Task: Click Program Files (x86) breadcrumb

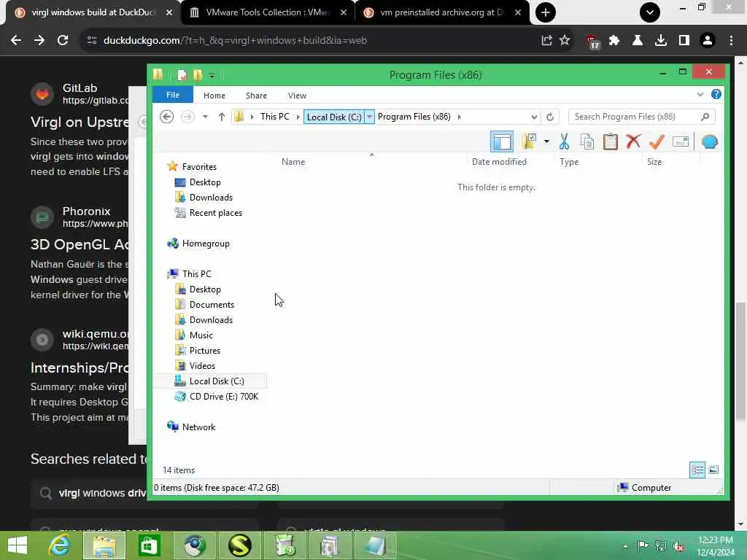Action: pos(414,117)
